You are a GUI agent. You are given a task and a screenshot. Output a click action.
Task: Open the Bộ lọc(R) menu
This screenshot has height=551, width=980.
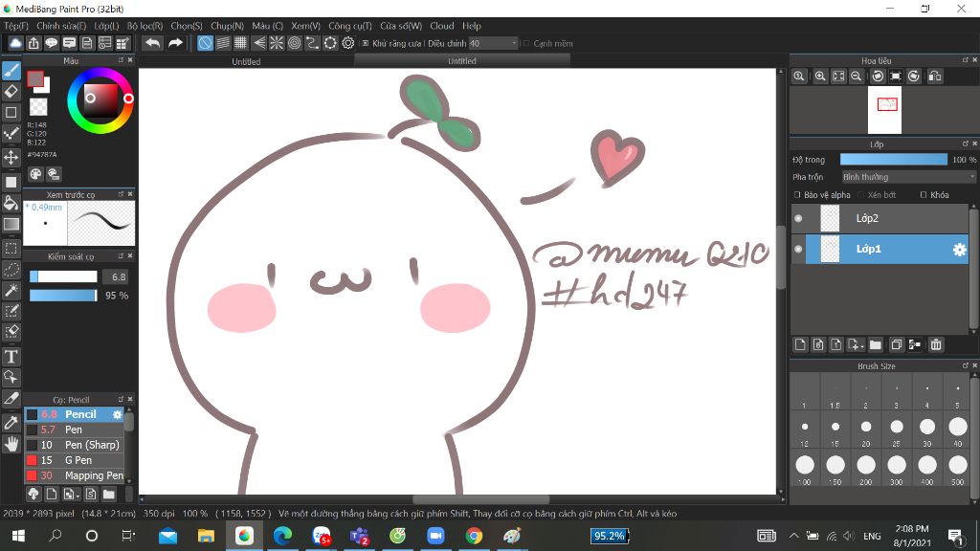(145, 26)
